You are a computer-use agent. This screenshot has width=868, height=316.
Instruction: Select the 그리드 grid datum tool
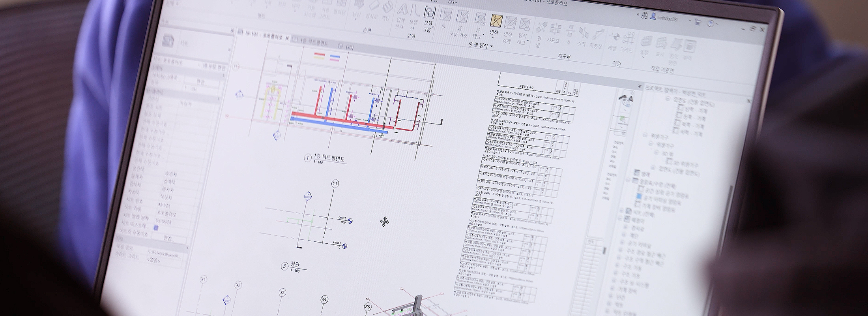click(x=627, y=41)
